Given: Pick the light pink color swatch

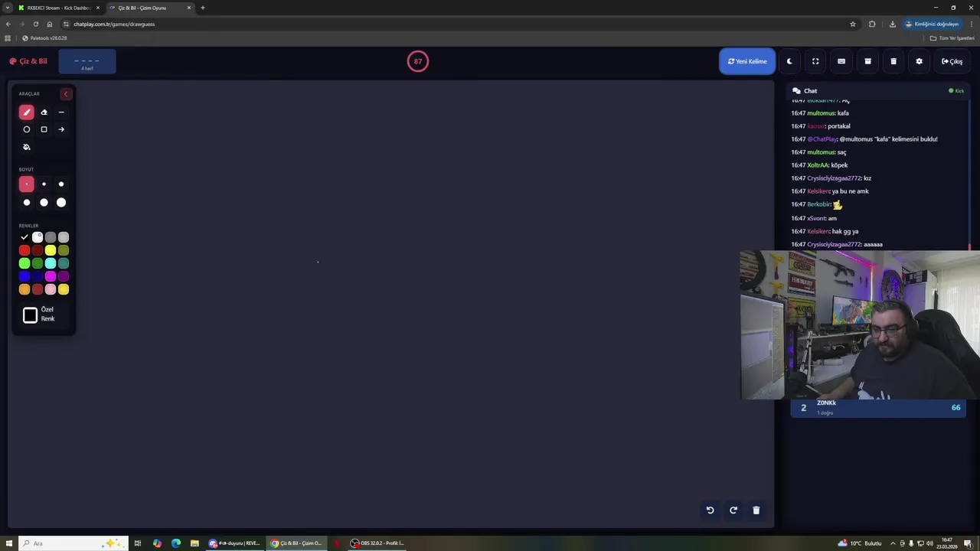Looking at the screenshot, I should point(51,289).
